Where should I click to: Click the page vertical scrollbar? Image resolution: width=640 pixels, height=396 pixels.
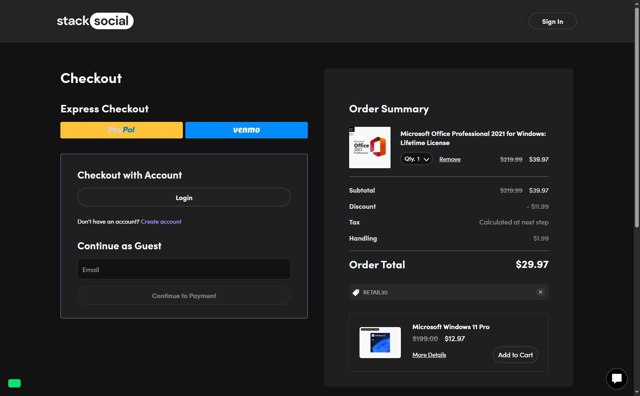(x=637, y=118)
